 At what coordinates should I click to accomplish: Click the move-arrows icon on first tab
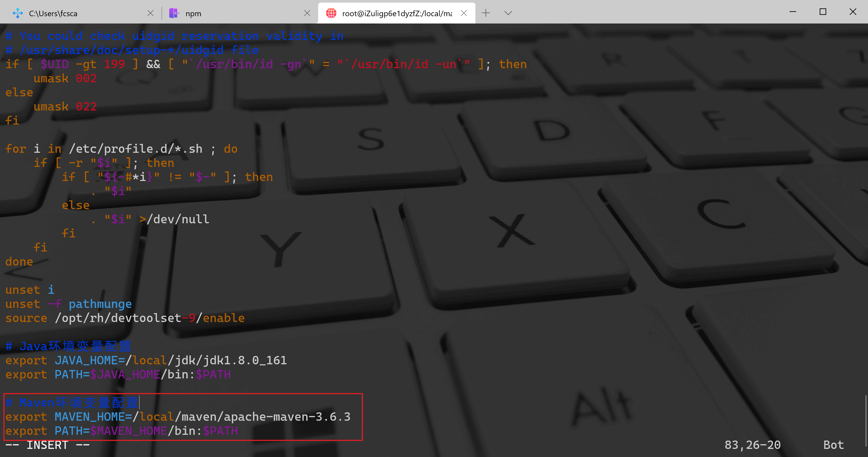(x=18, y=13)
